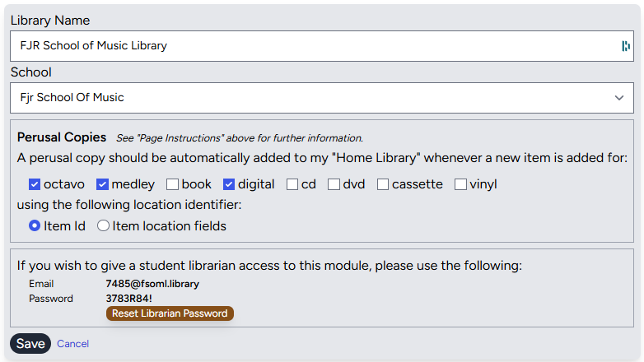This screenshot has width=644, height=362.
Task: Click Reset Librarian Password button
Action: click(170, 313)
